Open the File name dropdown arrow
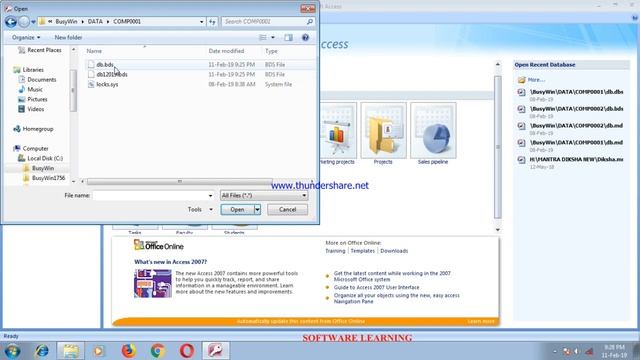The height and width of the screenshot is (360, 640). coord(211,196)
